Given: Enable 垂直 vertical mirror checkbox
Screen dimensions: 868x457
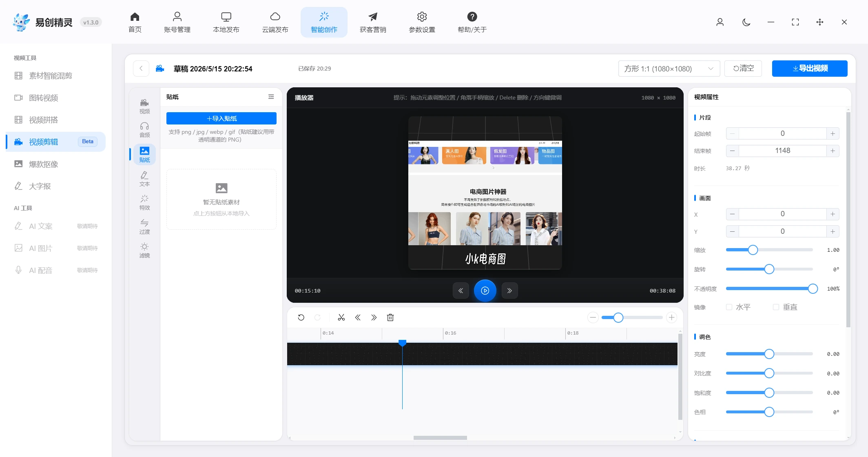Looking at the screenshot, I should (776, 307).
